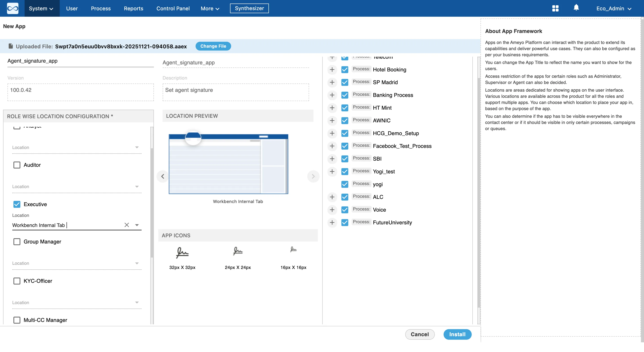Open the Eco_Admin account menu

pos(614,9)
